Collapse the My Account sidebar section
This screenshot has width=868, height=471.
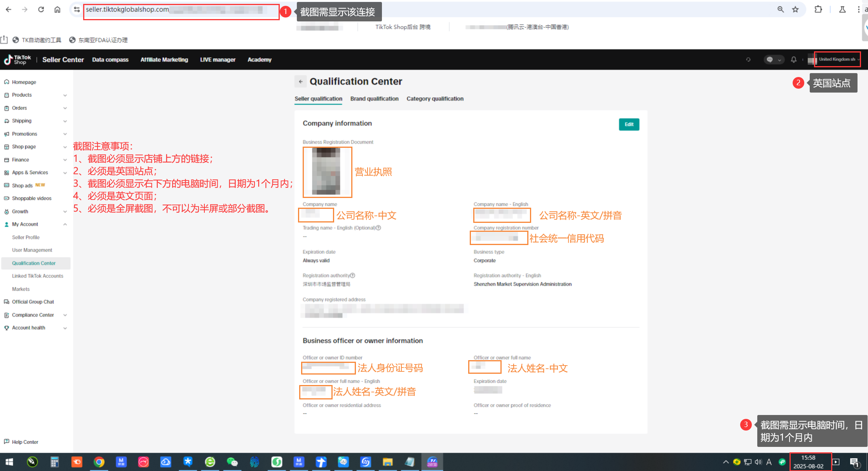(x=65, y=224)
